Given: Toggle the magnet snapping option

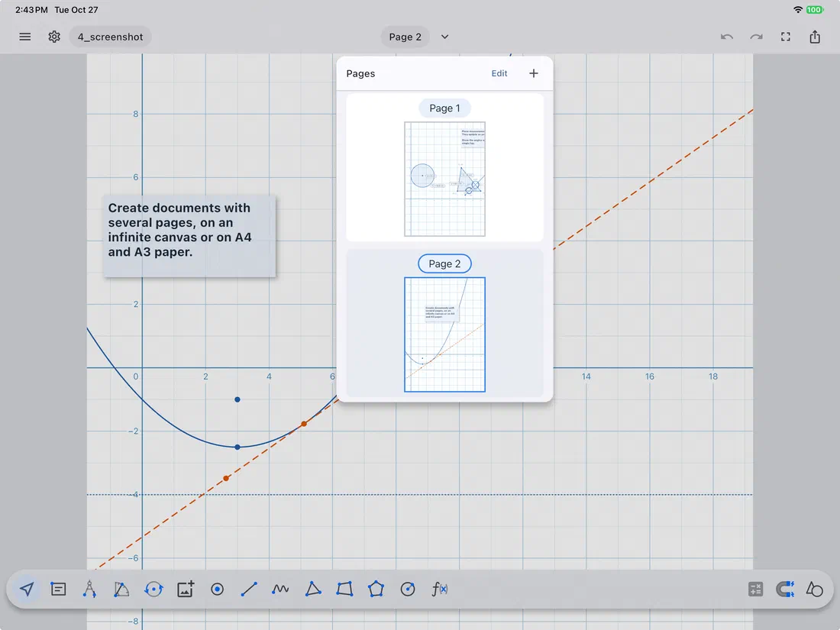Looking at the screenshot, I should (785, 590).
